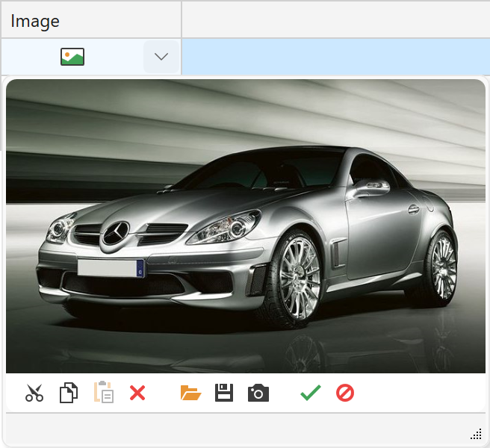The width and height of the screenshot is (490, 448).
Task: Collapse the image editor dropdown chevron
Action: [161, 57]
